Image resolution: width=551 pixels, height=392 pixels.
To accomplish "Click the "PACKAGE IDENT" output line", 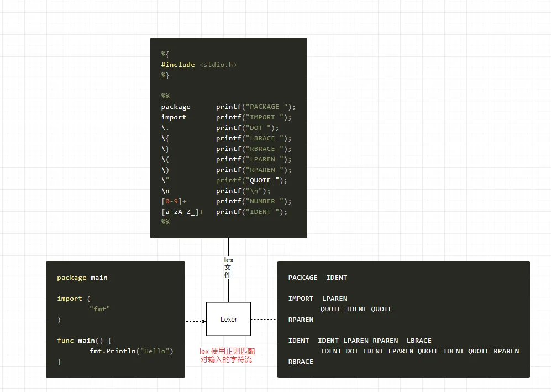I will pyautogui.click(x=318, y=278).
